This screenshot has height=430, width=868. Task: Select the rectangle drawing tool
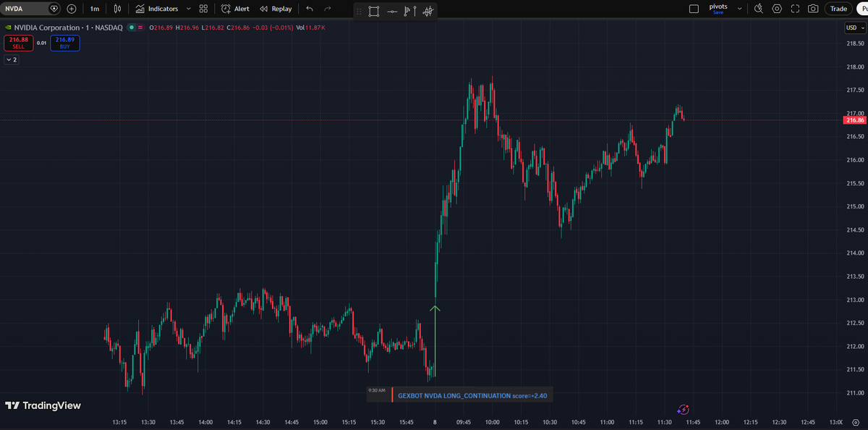(374, 12)
